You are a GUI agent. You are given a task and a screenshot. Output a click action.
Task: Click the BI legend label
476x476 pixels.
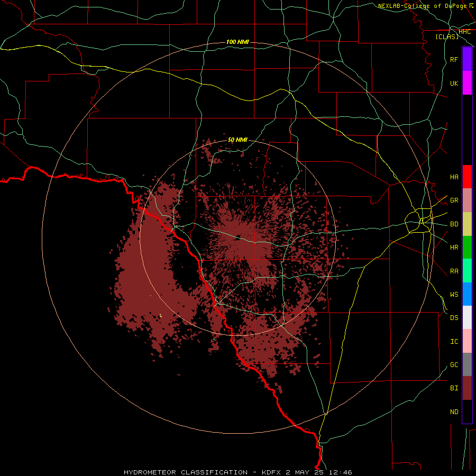454,388
